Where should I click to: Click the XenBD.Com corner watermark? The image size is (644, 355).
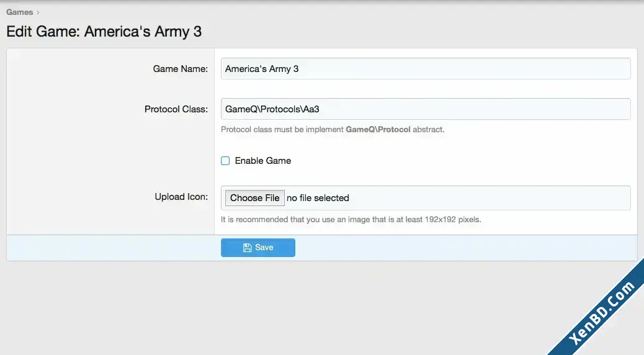602,313
